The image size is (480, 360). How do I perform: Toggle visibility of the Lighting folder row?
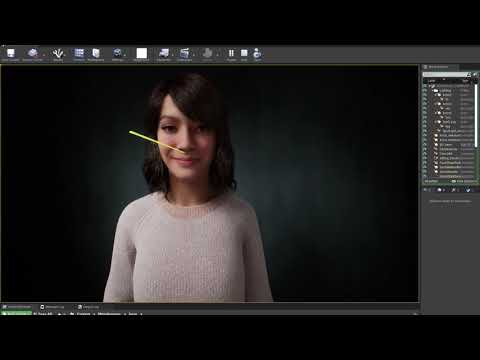point(425,90)
